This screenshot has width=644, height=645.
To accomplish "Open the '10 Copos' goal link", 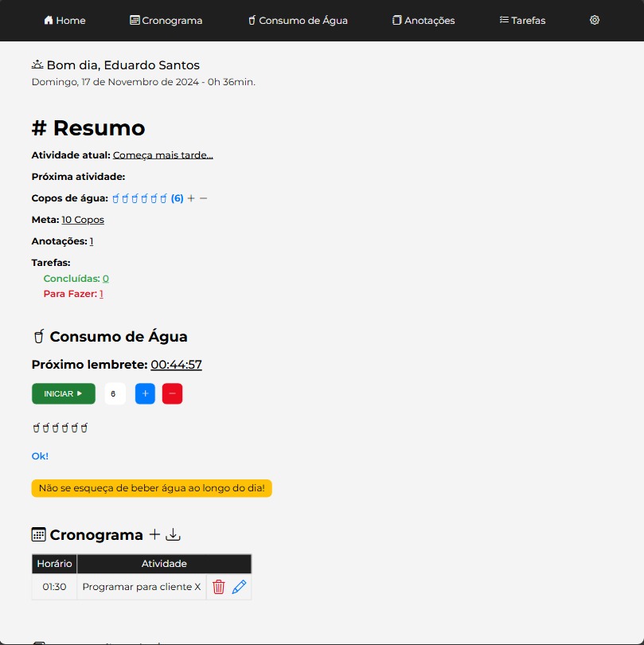I will point(83,220).
